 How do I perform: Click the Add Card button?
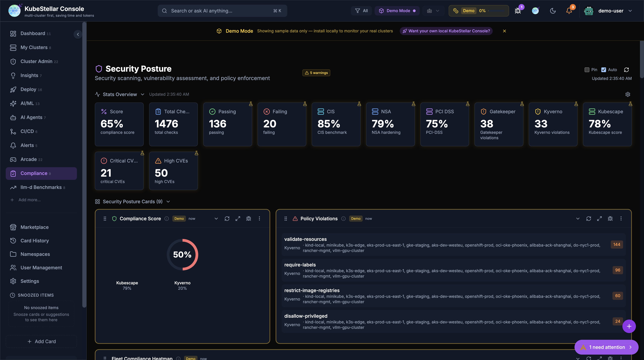(x=41, y=341)
